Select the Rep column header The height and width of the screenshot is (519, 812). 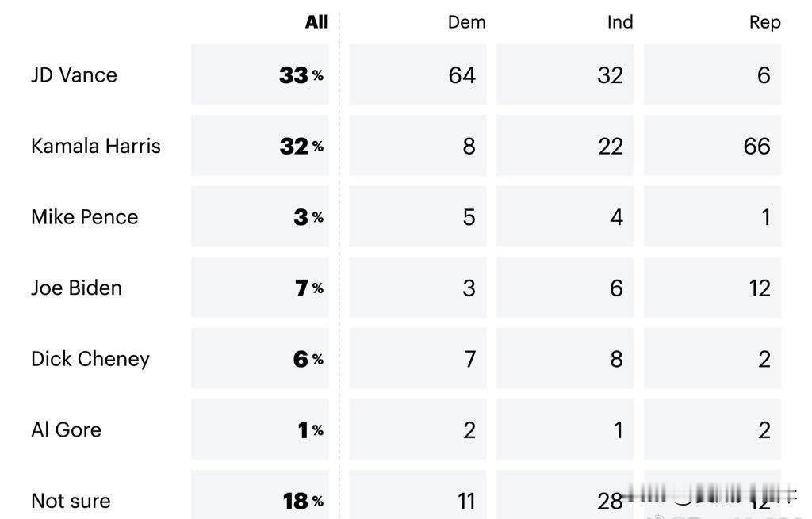click(x=765, y=23)
